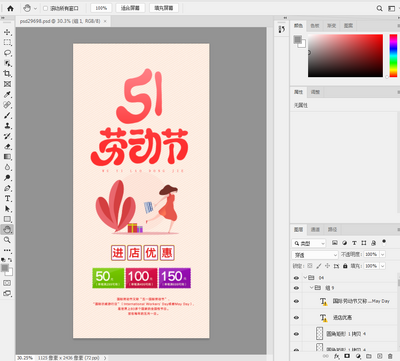Open layer filter type dropdown
This screenshot has width=400, height=361.
point(308,243)
